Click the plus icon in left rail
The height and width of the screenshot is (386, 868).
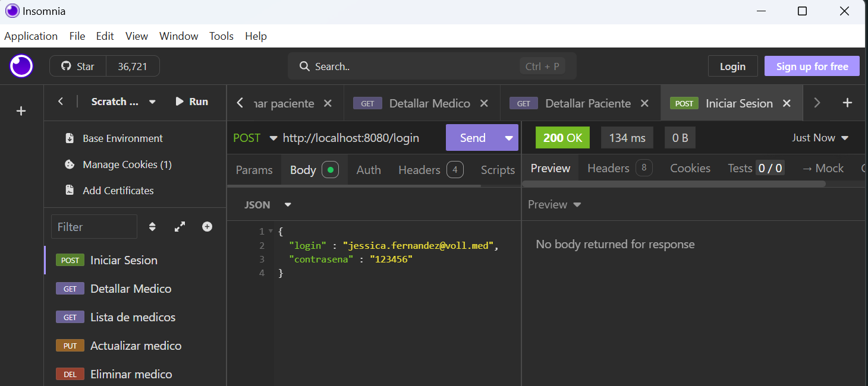coord(21,111)
